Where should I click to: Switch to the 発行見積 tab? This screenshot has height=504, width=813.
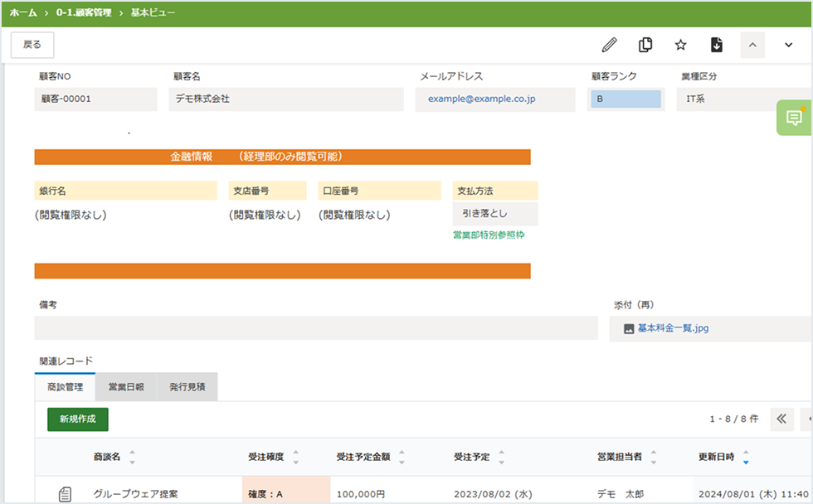[187, 387]
